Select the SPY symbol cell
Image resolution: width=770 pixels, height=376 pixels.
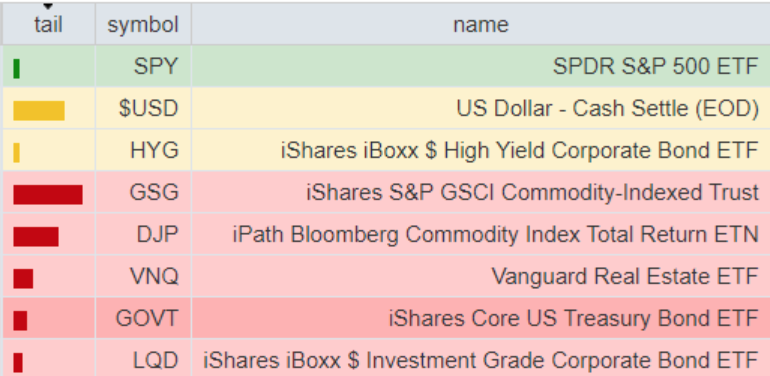[143, 66]
